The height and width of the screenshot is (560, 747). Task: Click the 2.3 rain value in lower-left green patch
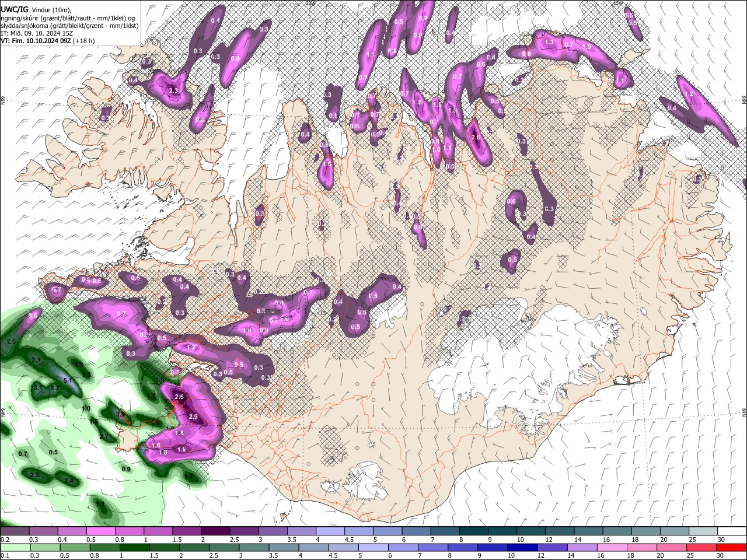34,475
